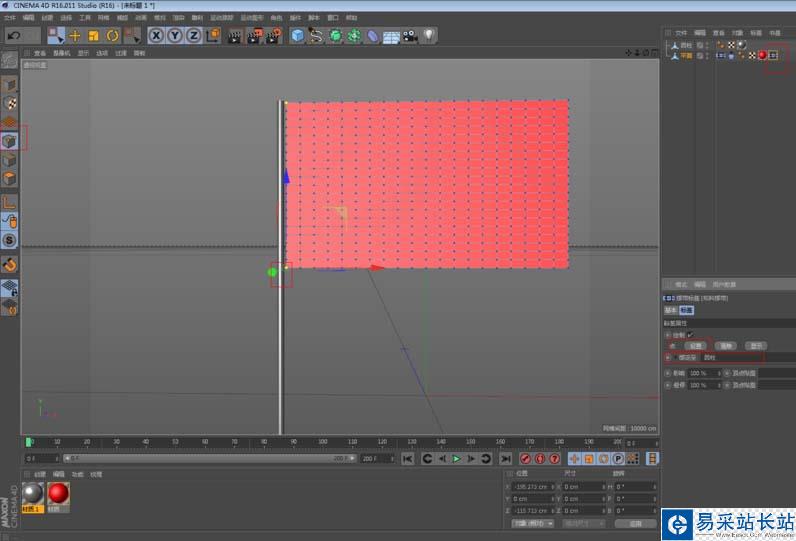This screenshot has height=541, width=796.
Task: Switch to the 基本 (Basic) tab
Action: tap(671, 309)
